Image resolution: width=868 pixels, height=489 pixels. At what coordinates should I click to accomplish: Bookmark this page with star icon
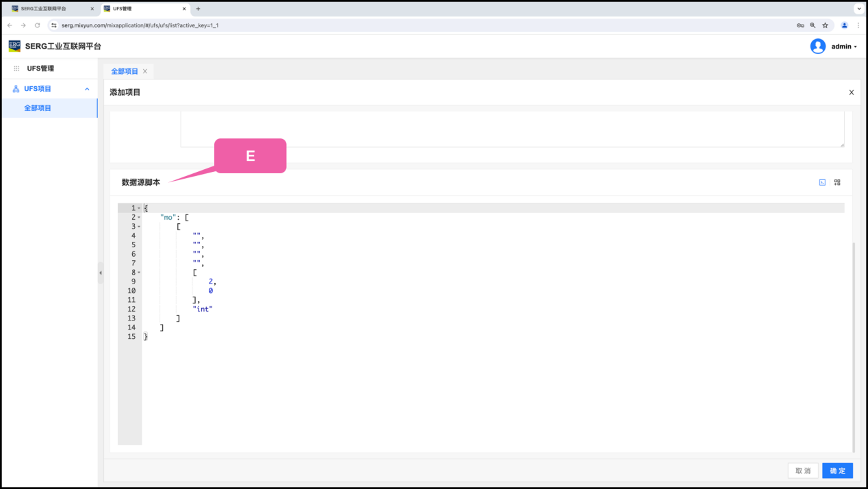tap(825, 25)
